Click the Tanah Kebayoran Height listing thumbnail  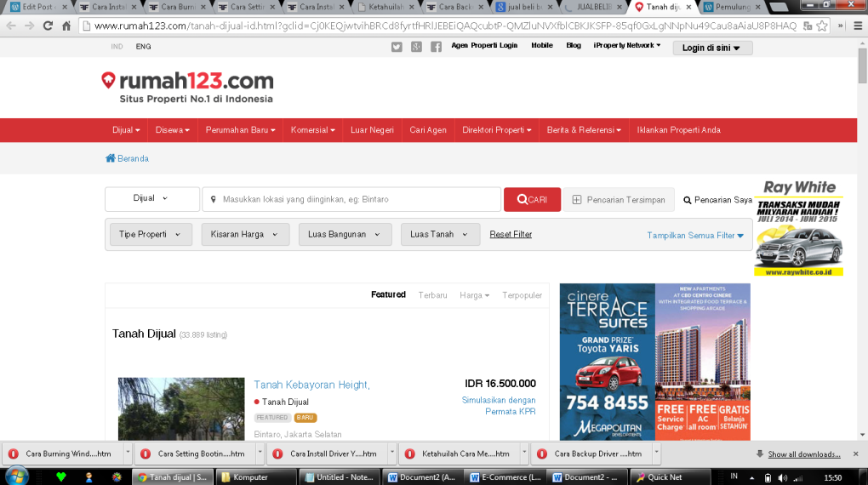pos(181,408)
